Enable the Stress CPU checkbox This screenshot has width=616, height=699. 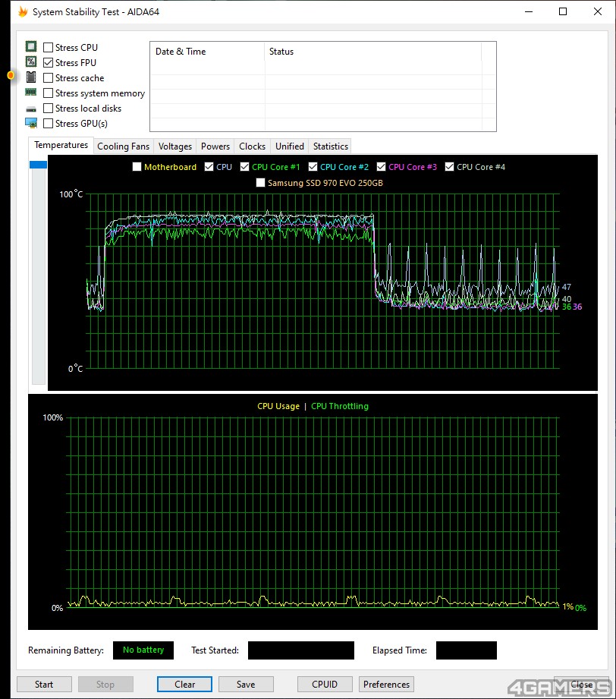pyautogui.click(x=48, y=47)
